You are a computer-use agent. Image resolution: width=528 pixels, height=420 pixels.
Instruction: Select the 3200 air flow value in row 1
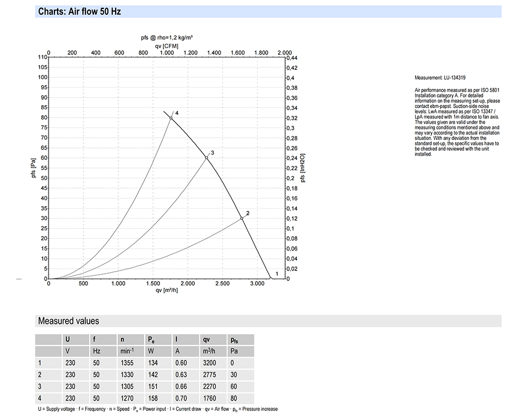[209, 363]
